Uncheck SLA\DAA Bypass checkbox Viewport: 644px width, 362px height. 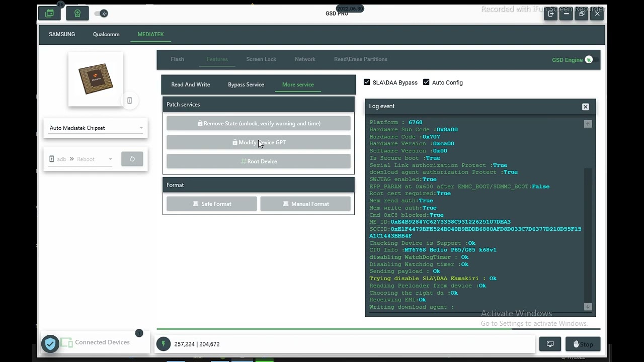(x=367, y=82)
